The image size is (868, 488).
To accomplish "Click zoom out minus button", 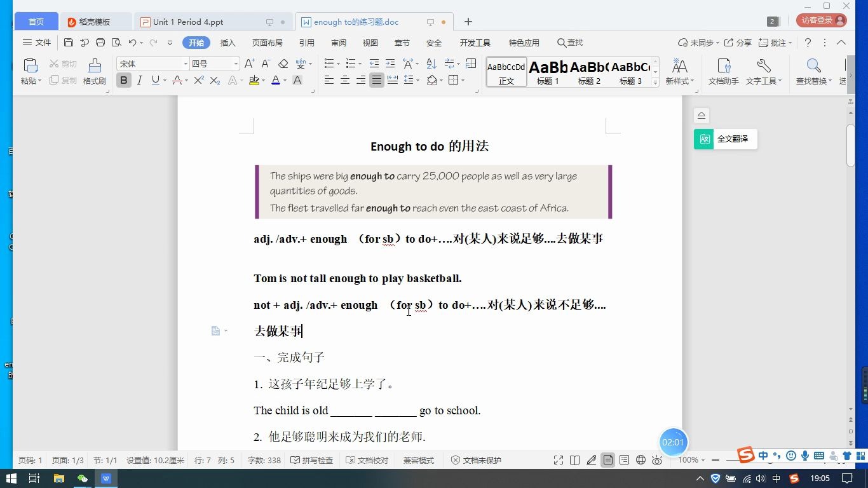I will coord(715,460).
